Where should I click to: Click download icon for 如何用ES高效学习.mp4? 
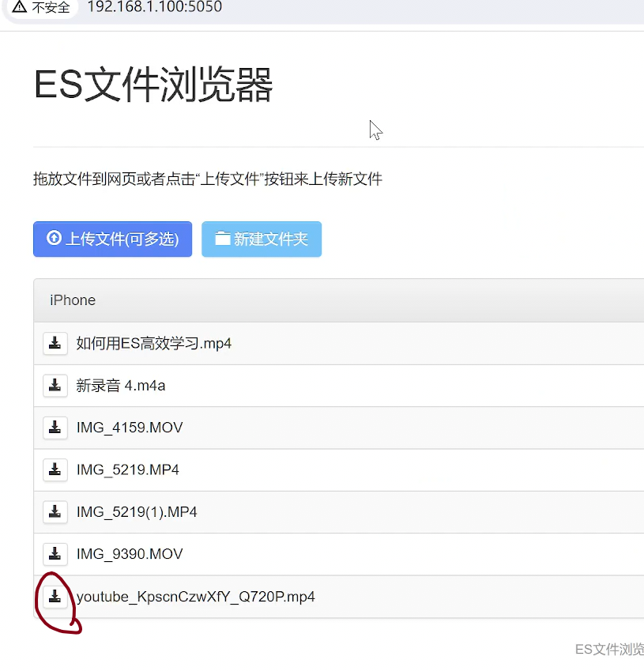(x=55, y=343)
